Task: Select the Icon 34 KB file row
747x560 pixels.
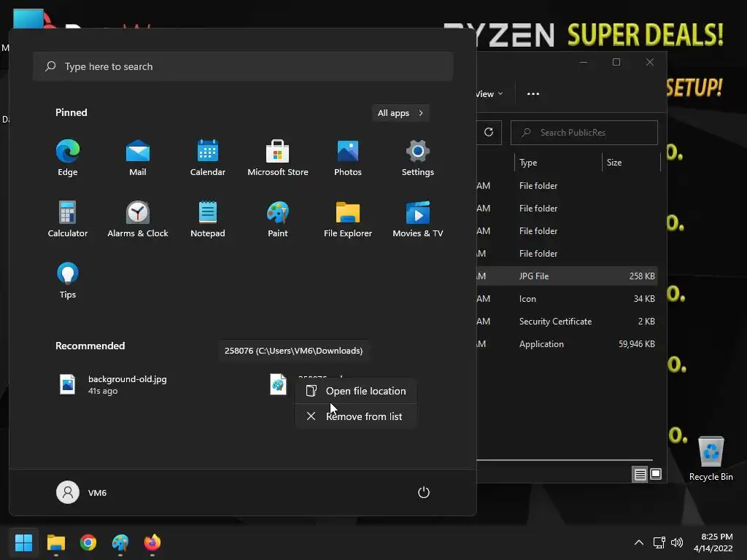Action: point(567,298)
